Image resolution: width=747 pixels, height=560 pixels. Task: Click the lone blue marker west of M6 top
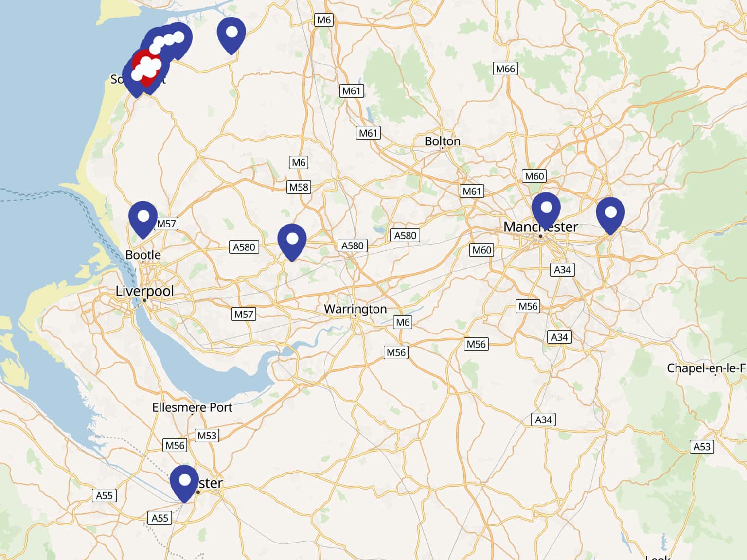tap(231, 36)
